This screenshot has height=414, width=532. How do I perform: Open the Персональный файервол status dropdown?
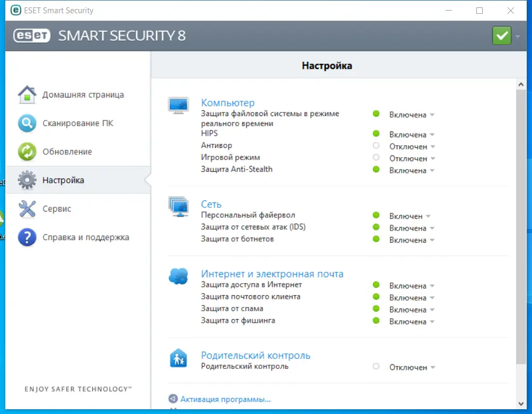[409, 216]
